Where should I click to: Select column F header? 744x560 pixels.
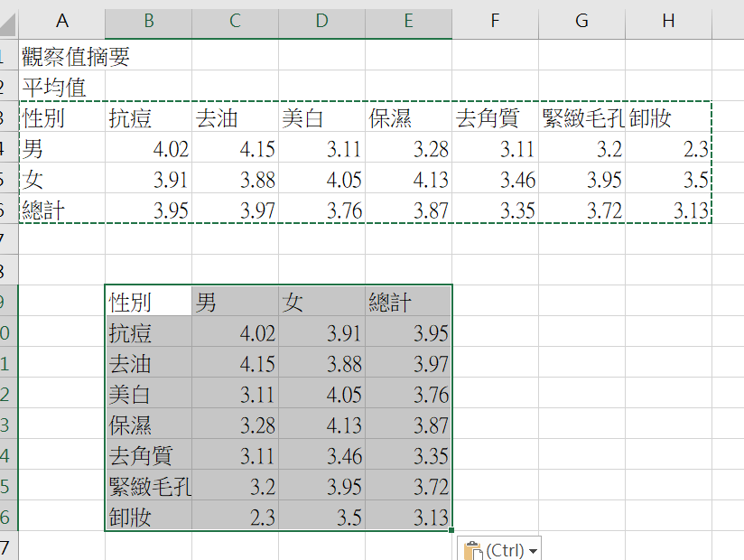495,21
